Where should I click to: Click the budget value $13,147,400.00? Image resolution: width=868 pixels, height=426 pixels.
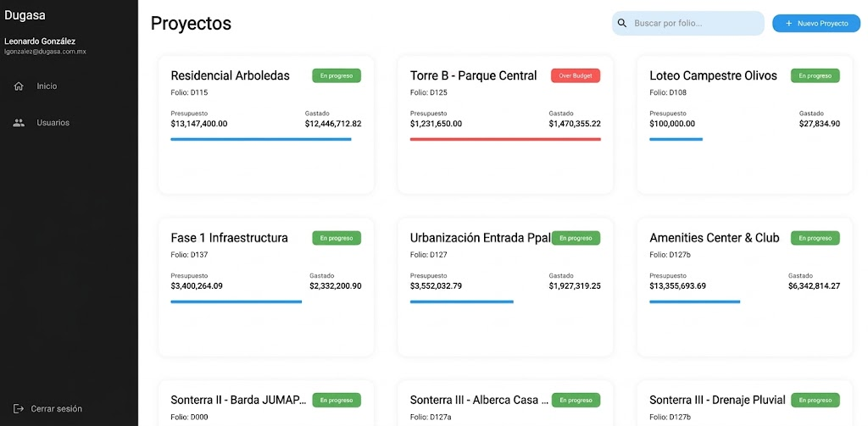[199, 124]
